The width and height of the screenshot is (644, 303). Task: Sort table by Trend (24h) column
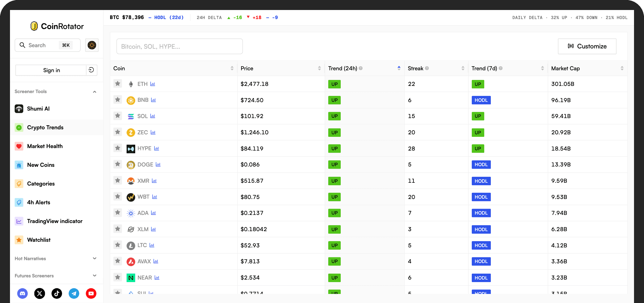tap(399, 68)
